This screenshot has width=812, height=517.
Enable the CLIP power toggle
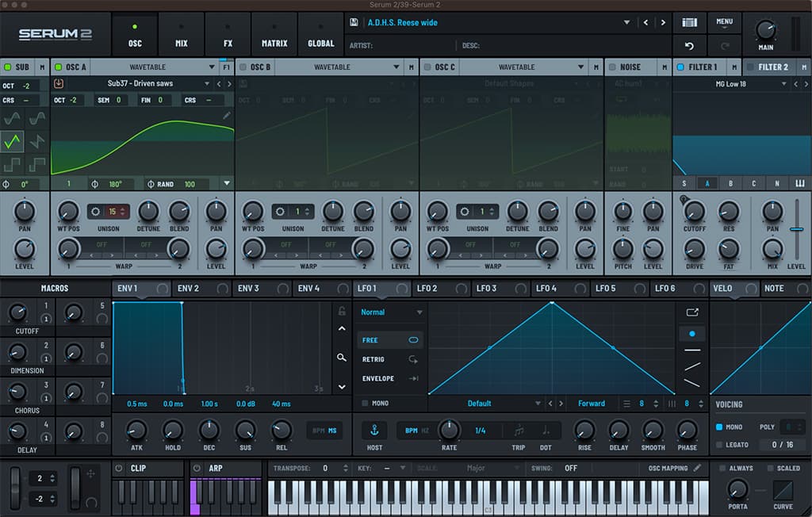(x=119, y=469)
